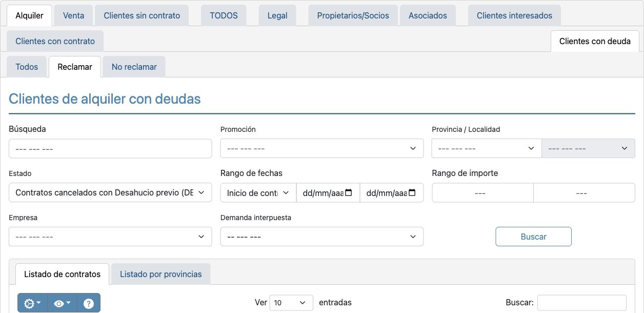Focus the maximum Rango de importe field
Image resolution: width=644 pixels, height=313 pixels.
[x=584, y=193]
